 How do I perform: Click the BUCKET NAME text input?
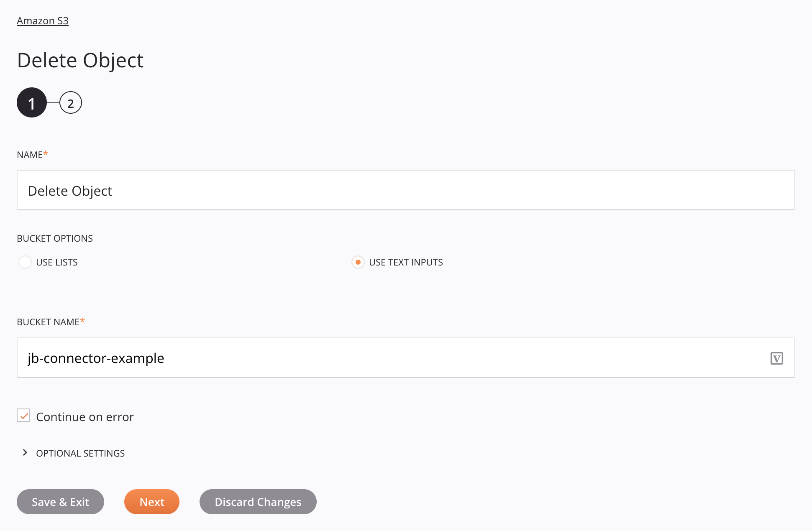[406, 357]
